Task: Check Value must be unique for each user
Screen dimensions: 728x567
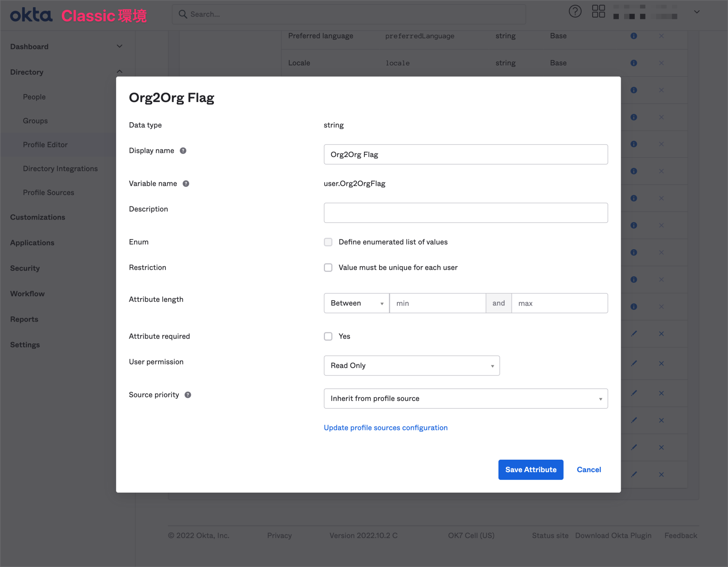Action: click(328, 267)
